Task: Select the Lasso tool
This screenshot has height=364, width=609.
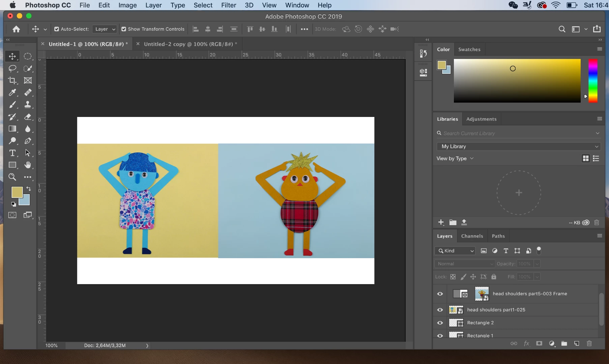Action: pyautogui.click(x=12, y=68)
